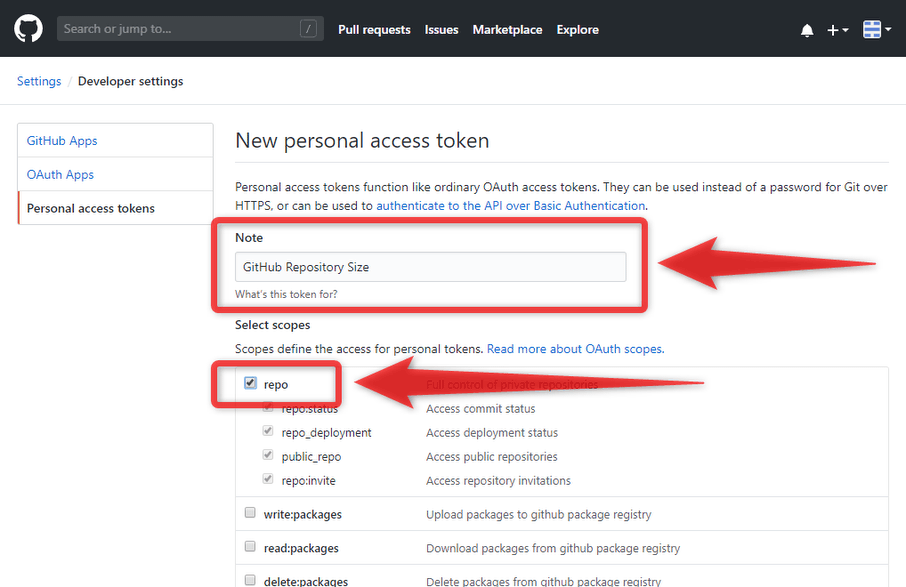
Task: Read more about OAuth scopes link
Action: (x=575, y=349)
